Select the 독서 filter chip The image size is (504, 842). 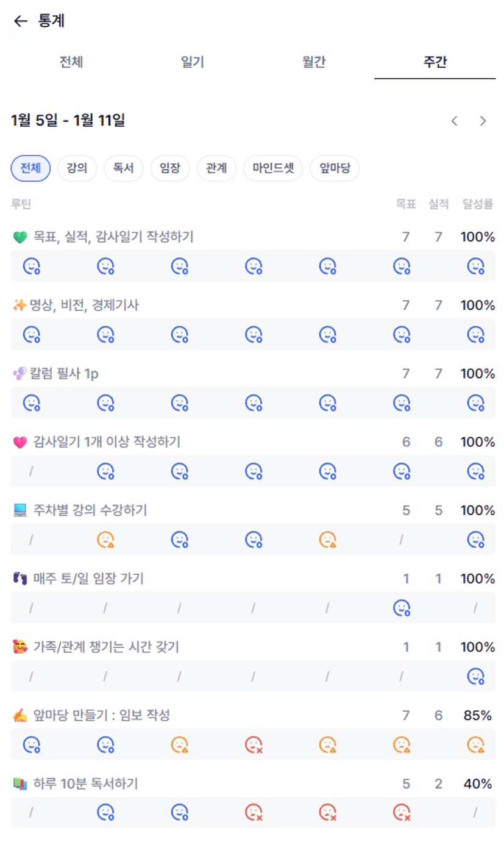123,169
